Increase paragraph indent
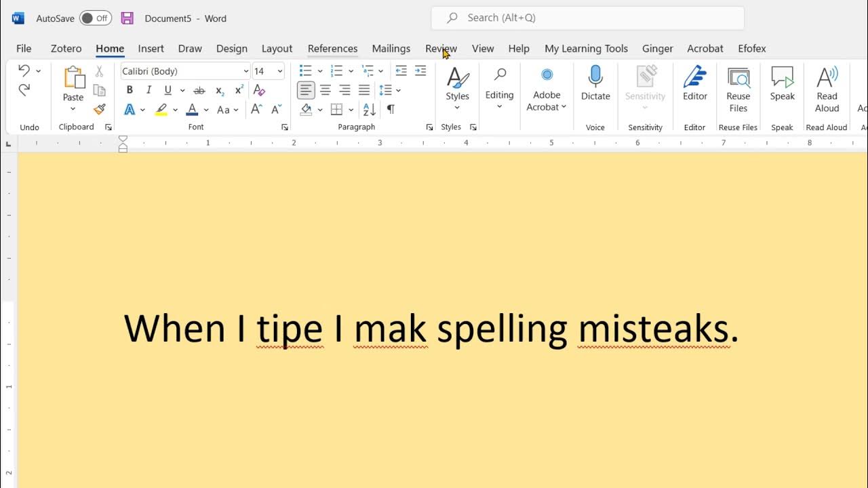The image size is (868, 488). point(420,70)
